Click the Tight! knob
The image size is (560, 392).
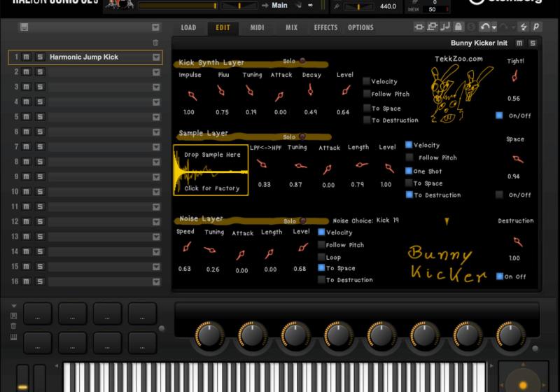coord(514,76)
